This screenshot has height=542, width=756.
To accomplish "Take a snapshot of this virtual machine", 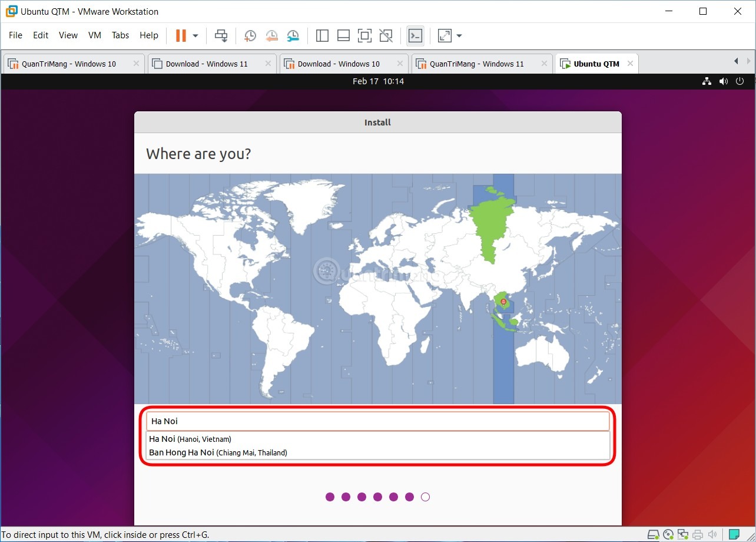I will click(250, 36).
